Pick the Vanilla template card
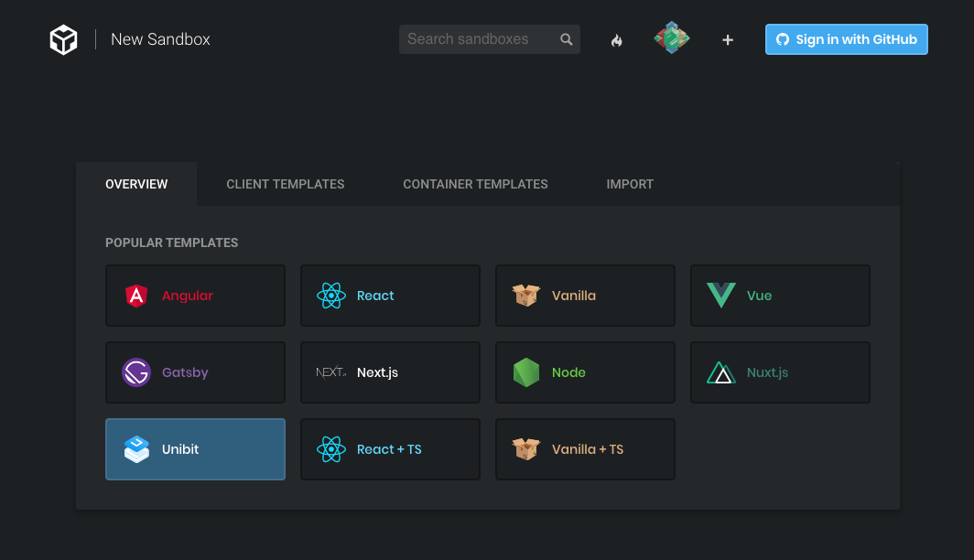Screen dimensions: 974x560 click(x=585, y=296)
